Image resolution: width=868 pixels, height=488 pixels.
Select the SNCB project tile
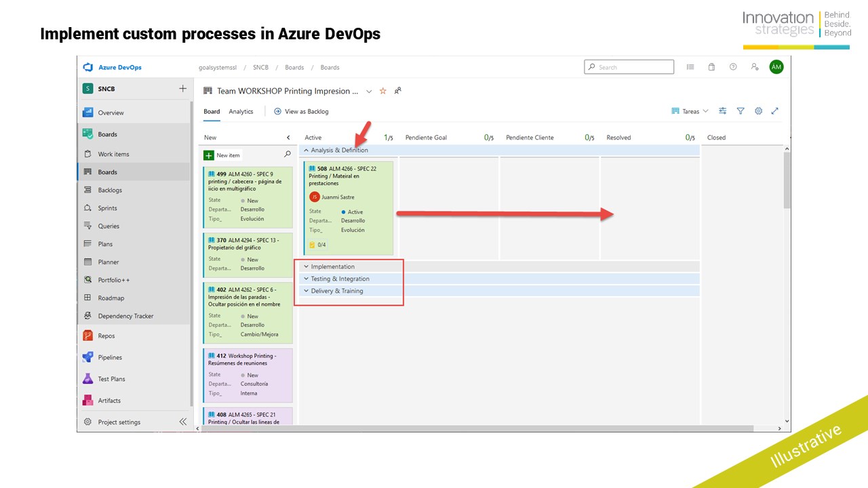(x=87, y=89)
